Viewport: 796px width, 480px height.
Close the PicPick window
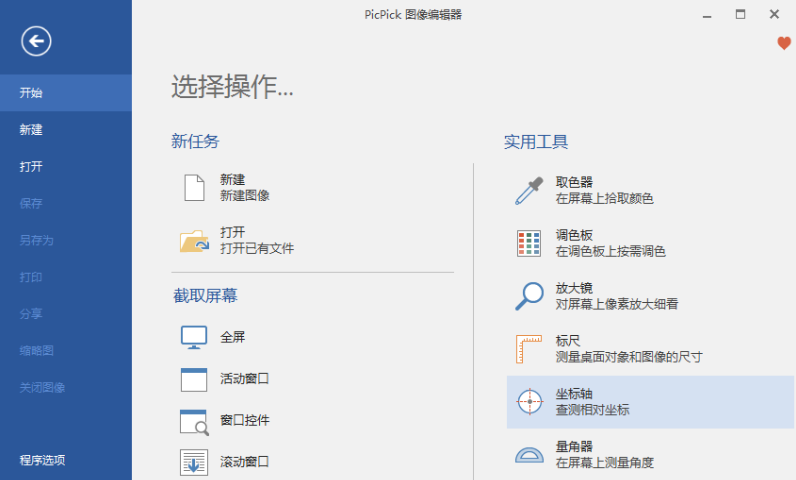click(x=774, y=14)
